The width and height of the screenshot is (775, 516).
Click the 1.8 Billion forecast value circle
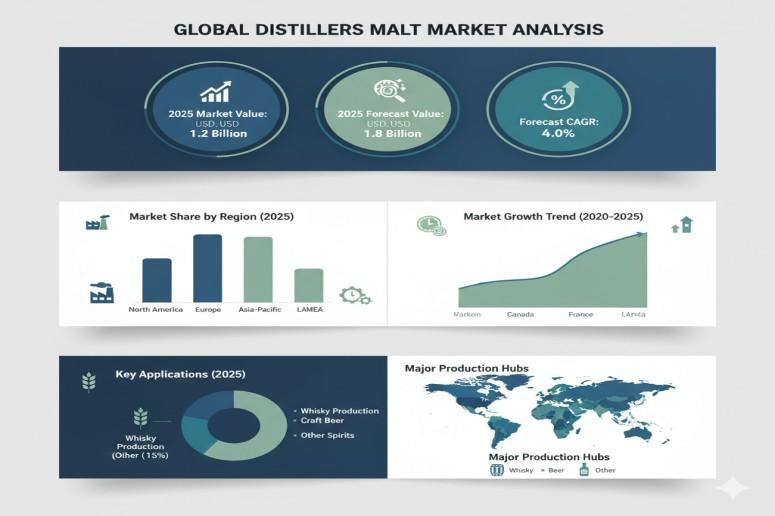[x=386, y=112]
